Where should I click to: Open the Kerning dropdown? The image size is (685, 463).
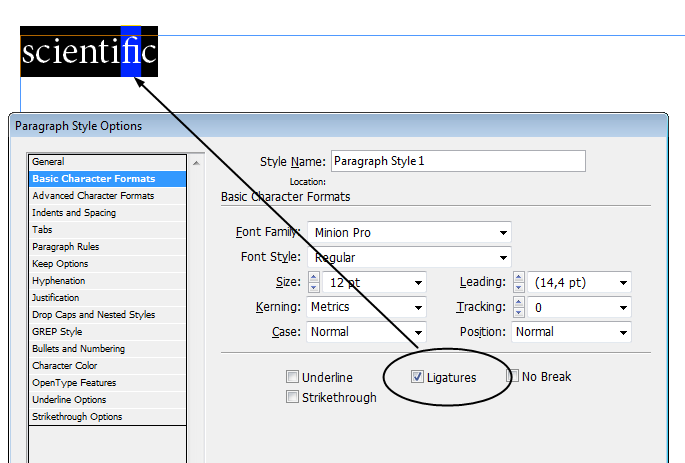[366, 307]
